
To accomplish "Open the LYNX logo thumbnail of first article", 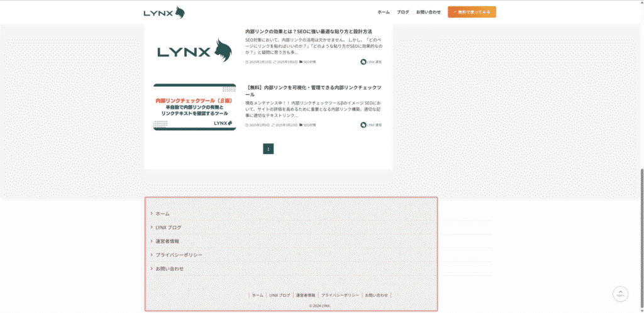I will click(x=194, y=51).
